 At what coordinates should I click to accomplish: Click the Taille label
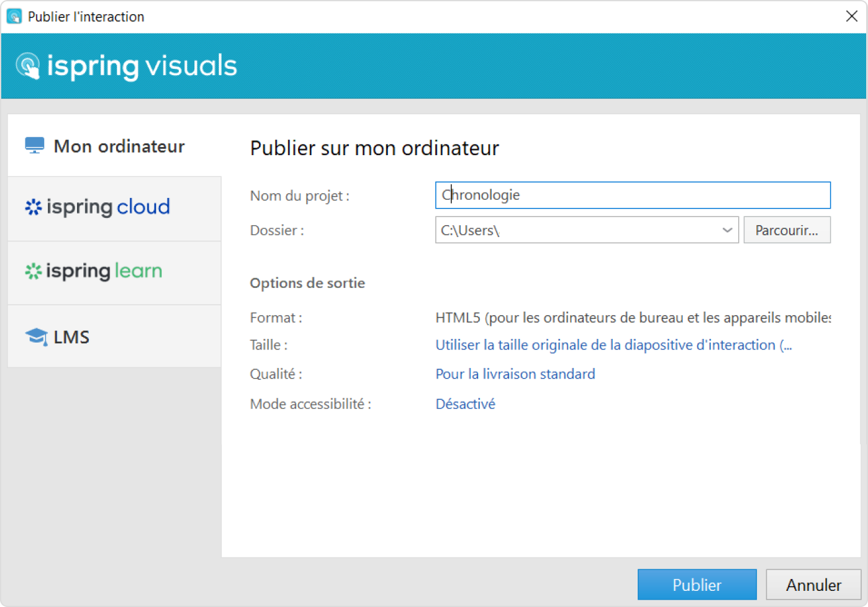[268, 345]
